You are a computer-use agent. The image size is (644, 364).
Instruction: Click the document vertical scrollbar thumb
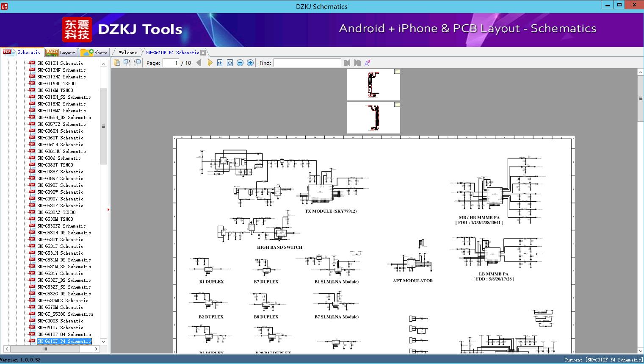(x=640, y=98)
